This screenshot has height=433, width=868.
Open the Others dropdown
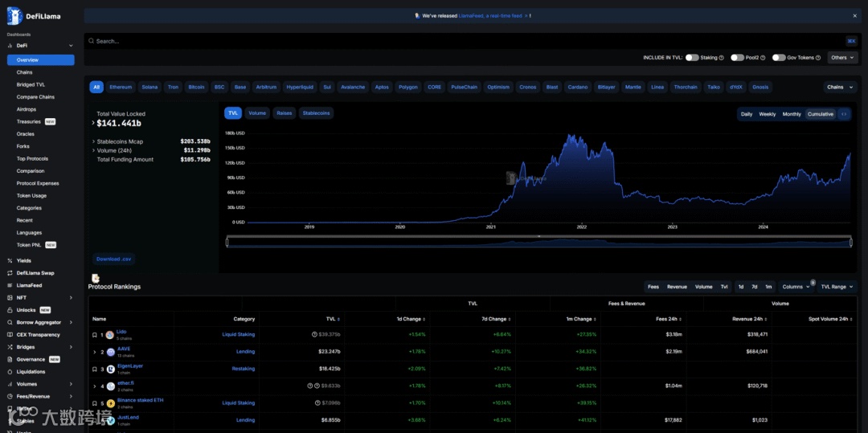(x=842, y=58)
